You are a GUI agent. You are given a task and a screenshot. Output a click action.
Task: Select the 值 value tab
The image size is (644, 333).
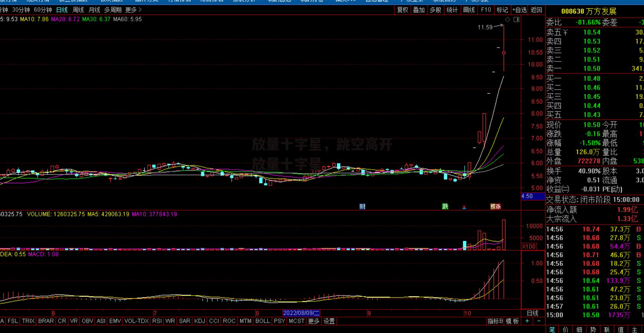(620, 330)
